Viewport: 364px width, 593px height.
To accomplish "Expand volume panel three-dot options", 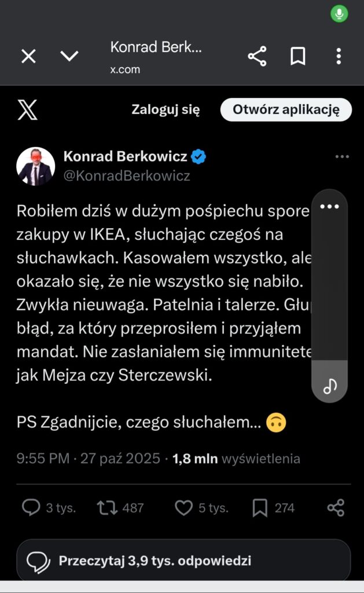I will tap(329, 207).
